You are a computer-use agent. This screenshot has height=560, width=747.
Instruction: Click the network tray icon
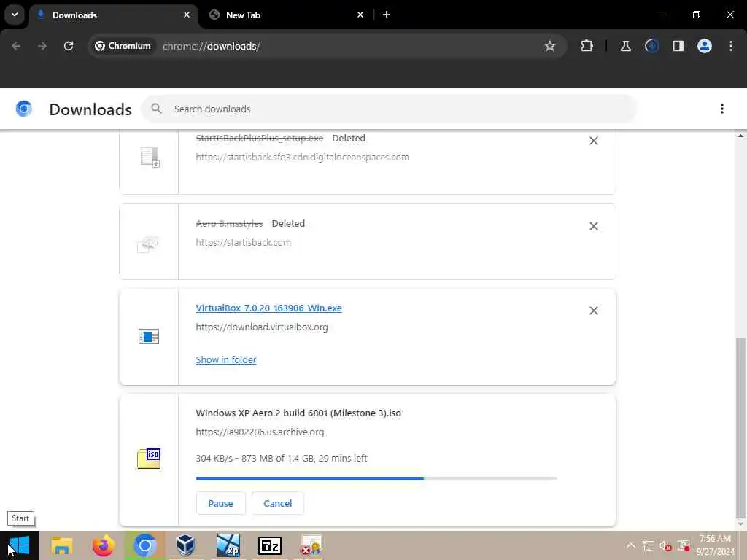coord(648,545)
